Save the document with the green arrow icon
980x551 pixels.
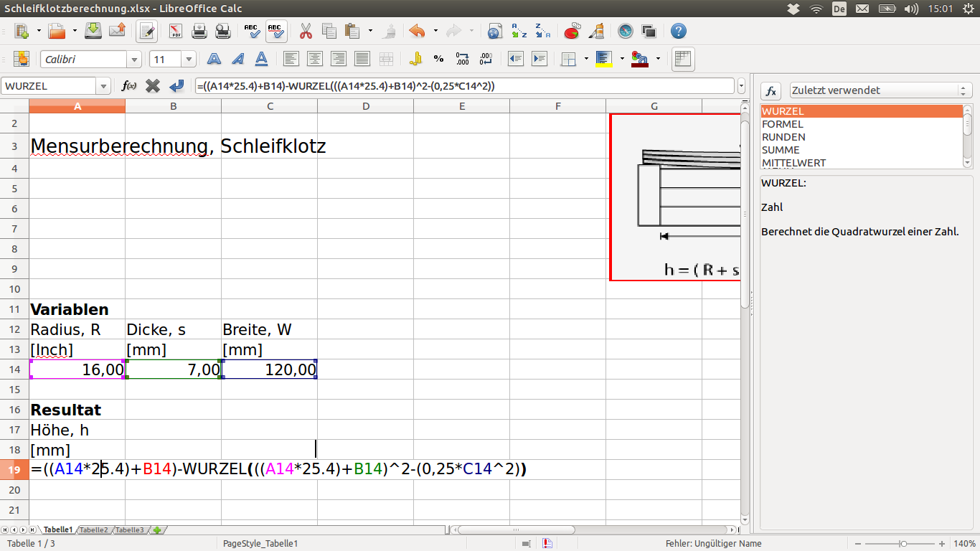coord(93,32)
